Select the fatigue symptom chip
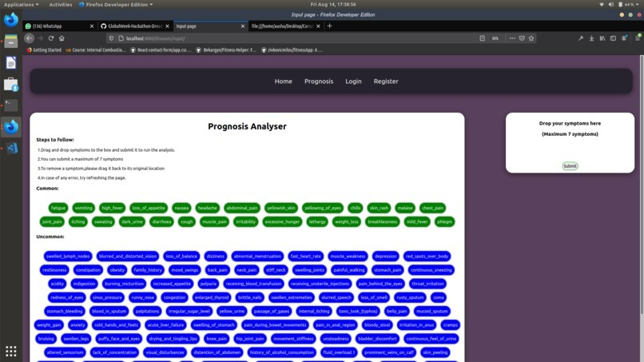The image size is (644, 362). tap(58, 208)
